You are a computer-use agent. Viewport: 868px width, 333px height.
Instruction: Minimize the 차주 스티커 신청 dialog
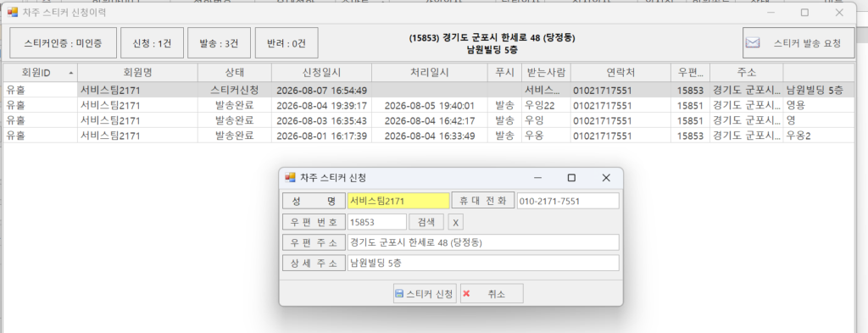click(537, 178)
